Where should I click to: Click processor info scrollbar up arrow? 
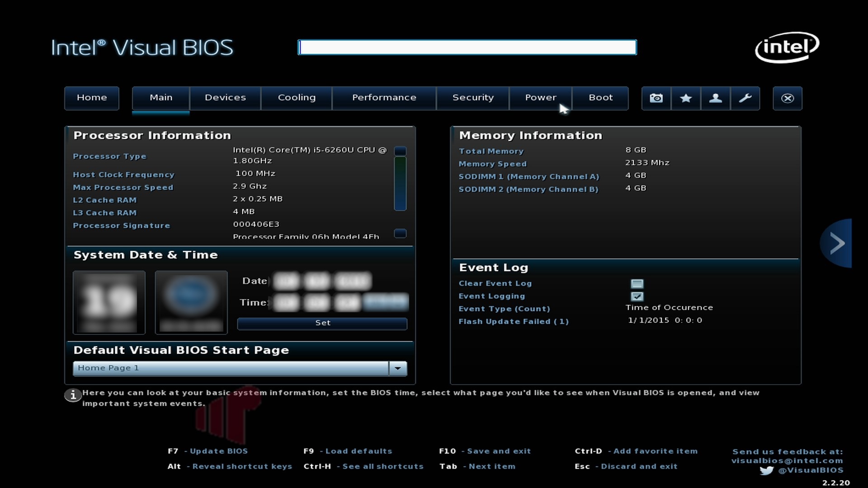point(400,151)
